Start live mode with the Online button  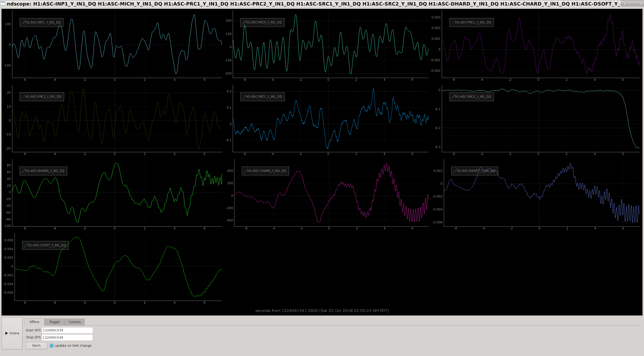[12, 333]
